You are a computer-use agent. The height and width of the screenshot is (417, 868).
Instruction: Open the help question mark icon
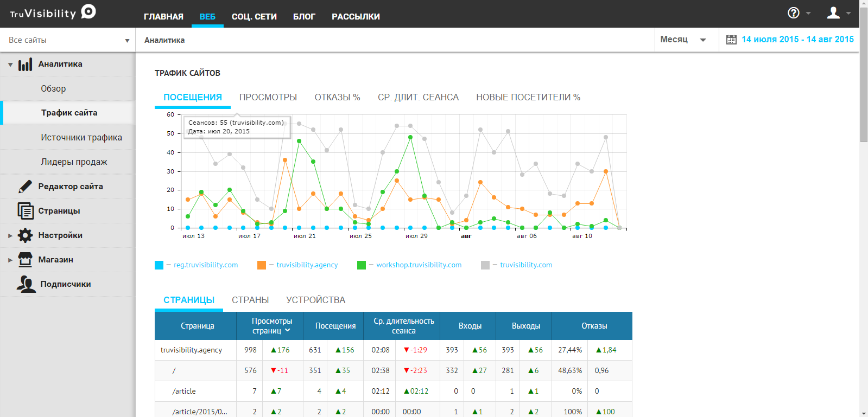coord(794,12)
